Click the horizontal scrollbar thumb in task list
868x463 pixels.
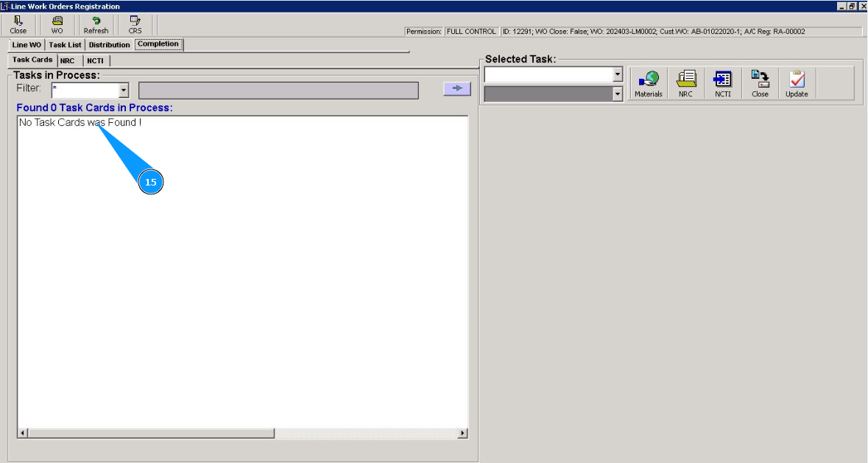coord(151,433)
